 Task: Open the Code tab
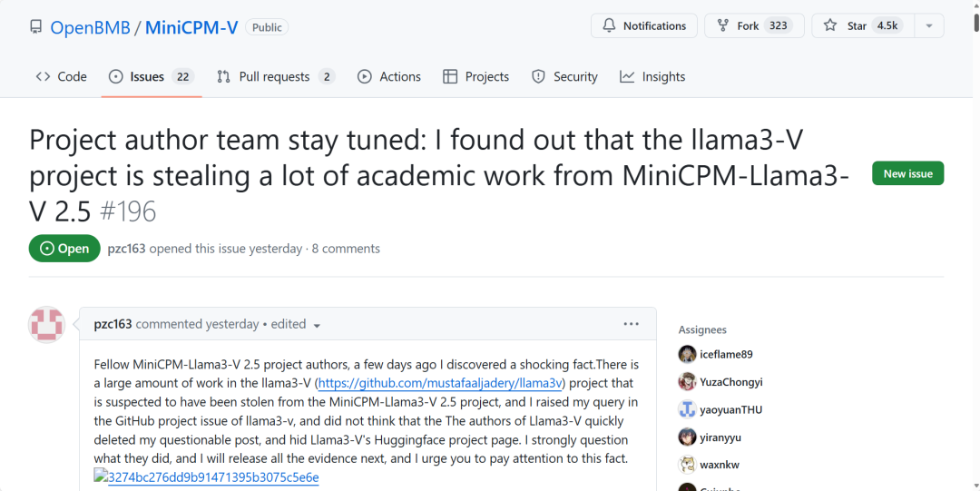point(62,77)
